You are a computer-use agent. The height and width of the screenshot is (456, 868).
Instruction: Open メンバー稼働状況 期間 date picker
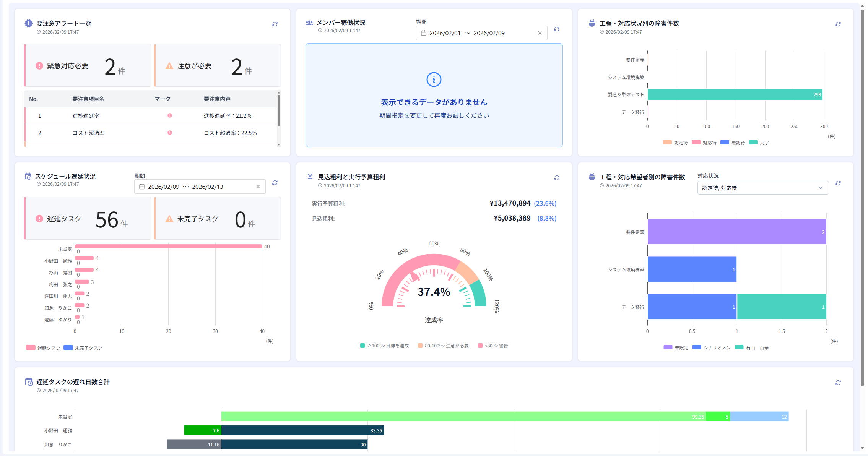(467, 33)
